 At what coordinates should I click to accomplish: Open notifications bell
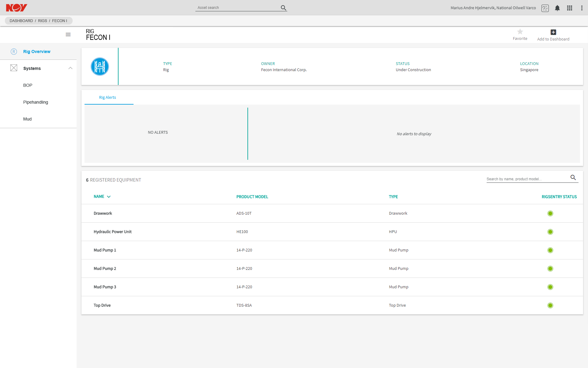click(x=557, y=8)
